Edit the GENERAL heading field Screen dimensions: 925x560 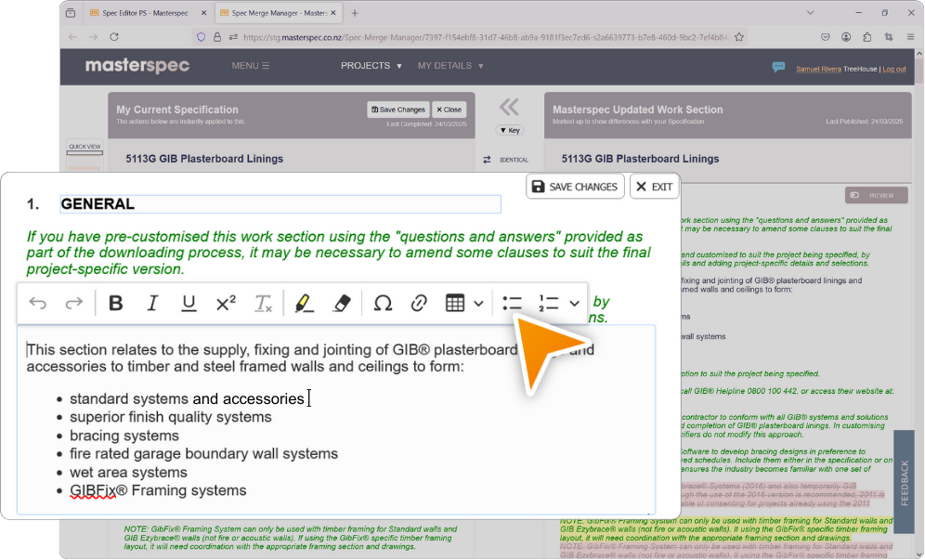coord(280,204)
